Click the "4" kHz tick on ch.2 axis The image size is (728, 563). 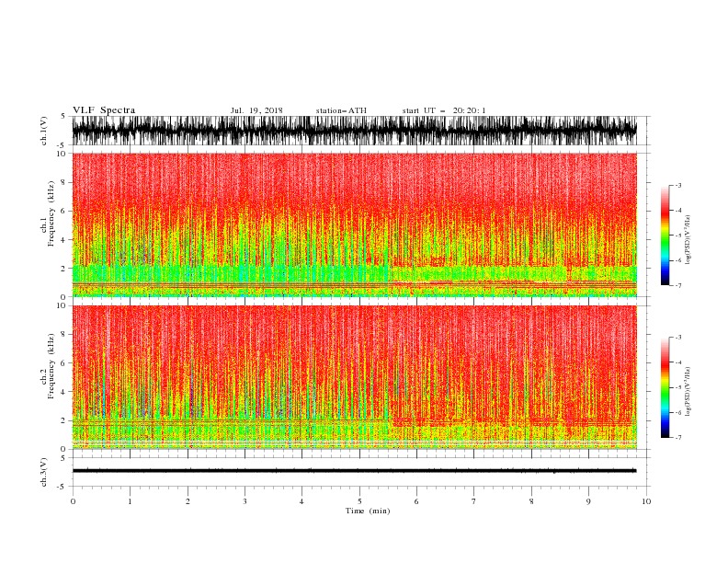(63, 392)
